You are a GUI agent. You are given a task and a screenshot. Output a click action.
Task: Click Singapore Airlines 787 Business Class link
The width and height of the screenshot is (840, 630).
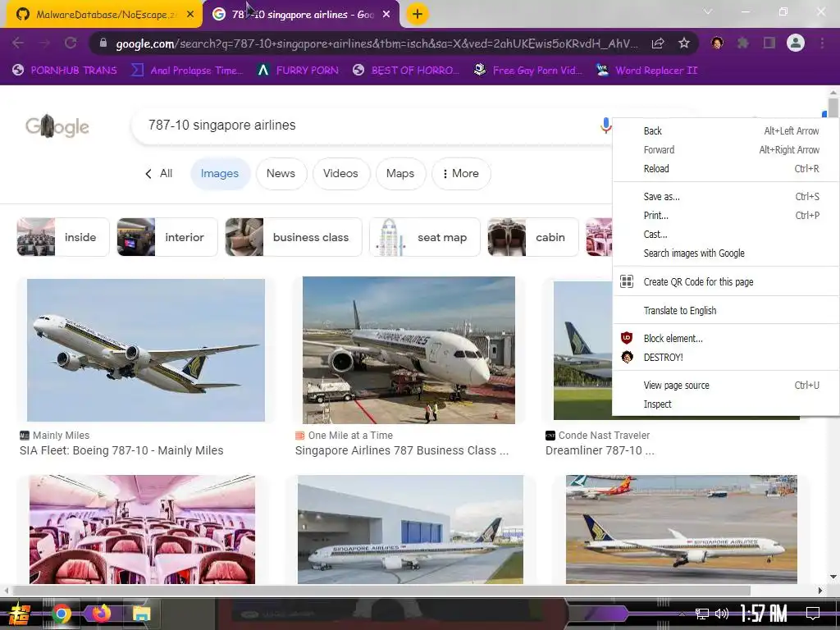click(x=402, y=450)
